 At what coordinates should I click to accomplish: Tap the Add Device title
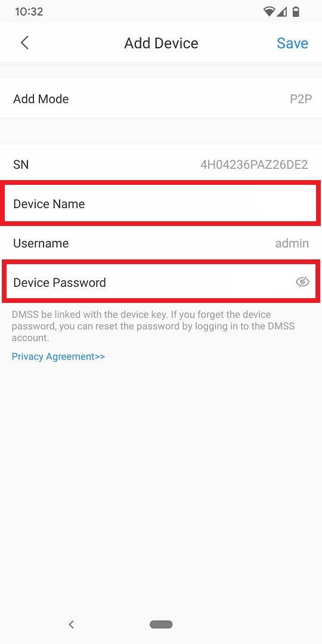(x=161, y=43)
